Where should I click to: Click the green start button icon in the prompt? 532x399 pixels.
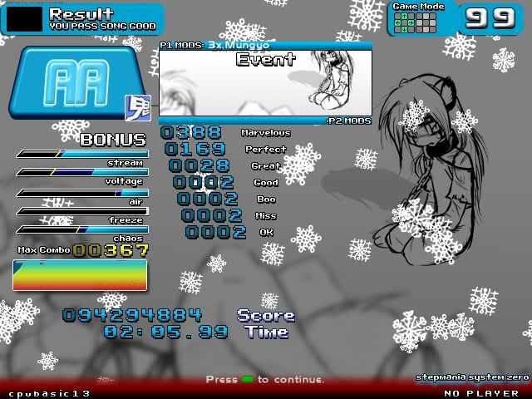pyautogui.click(x=248, y=379)
